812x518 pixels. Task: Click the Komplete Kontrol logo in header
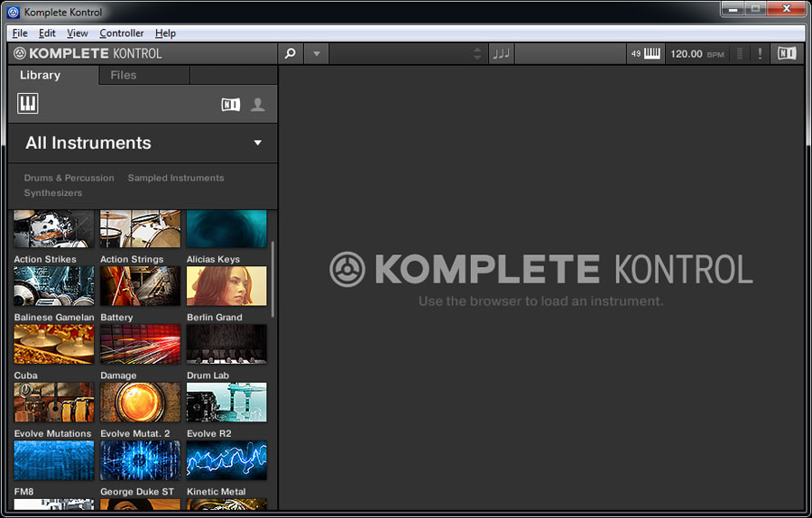pos(88,53)
